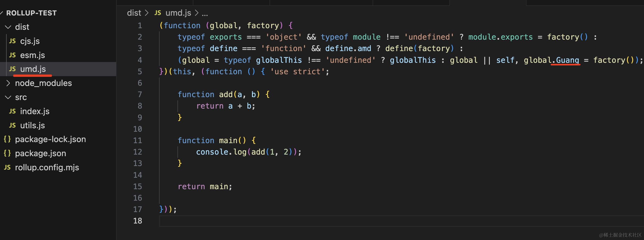Click the JS icon in the breadcrumb bar
644x240 pixels.
point(158,13)
